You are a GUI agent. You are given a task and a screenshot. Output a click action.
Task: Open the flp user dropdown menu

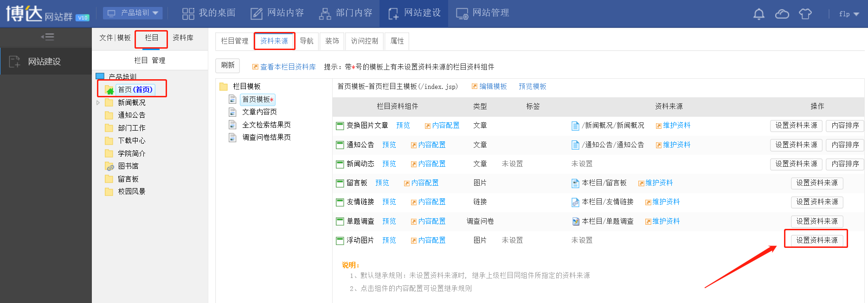coord(849,14)
